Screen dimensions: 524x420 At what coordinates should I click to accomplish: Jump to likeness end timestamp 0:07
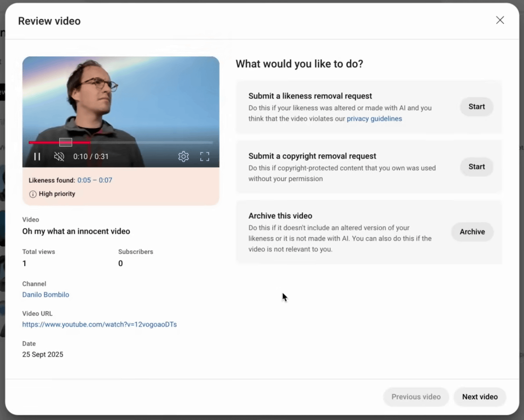105,180
